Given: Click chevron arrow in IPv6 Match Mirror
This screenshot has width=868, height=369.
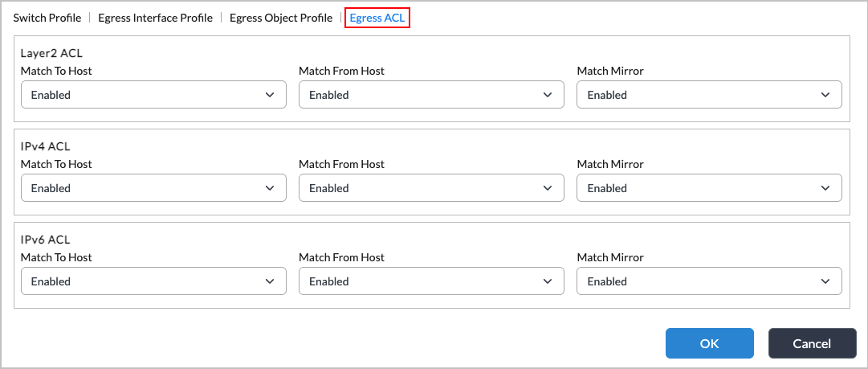Looking at the screenshot, I should [x=825, y=281].
